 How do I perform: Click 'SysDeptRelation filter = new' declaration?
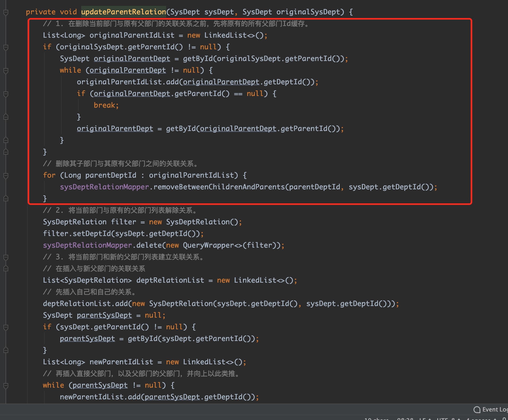(x=142, y=222)
